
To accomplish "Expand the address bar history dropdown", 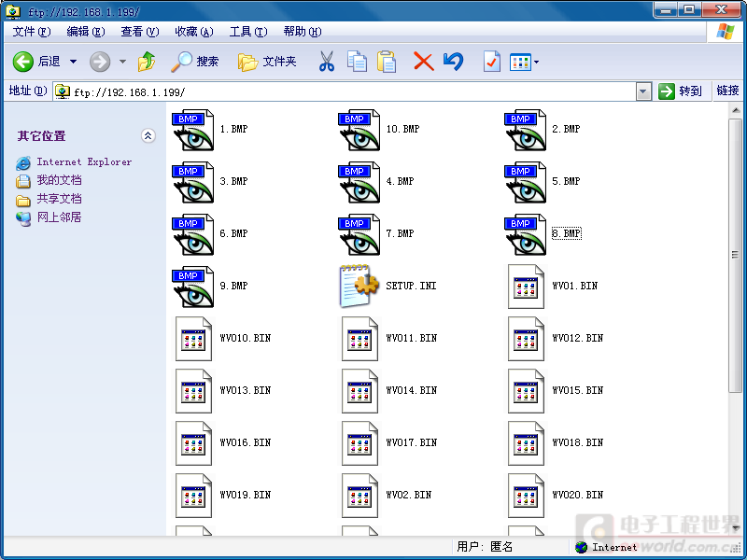I will click(x=643, y=91).
